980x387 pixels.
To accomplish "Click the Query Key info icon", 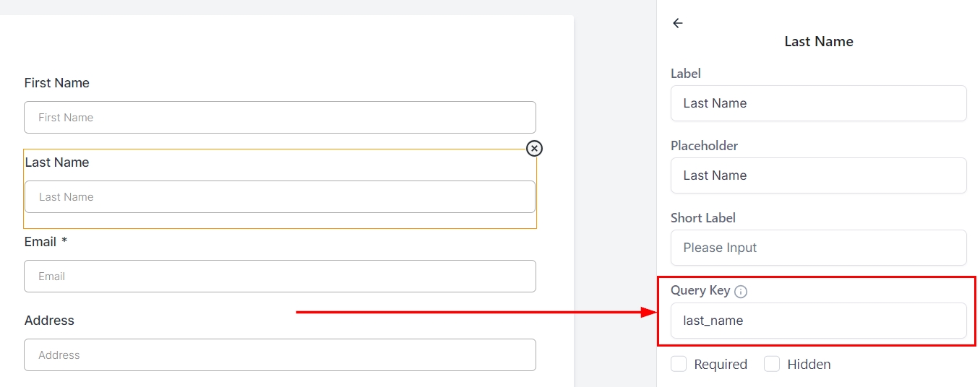I will click(741, 292).
